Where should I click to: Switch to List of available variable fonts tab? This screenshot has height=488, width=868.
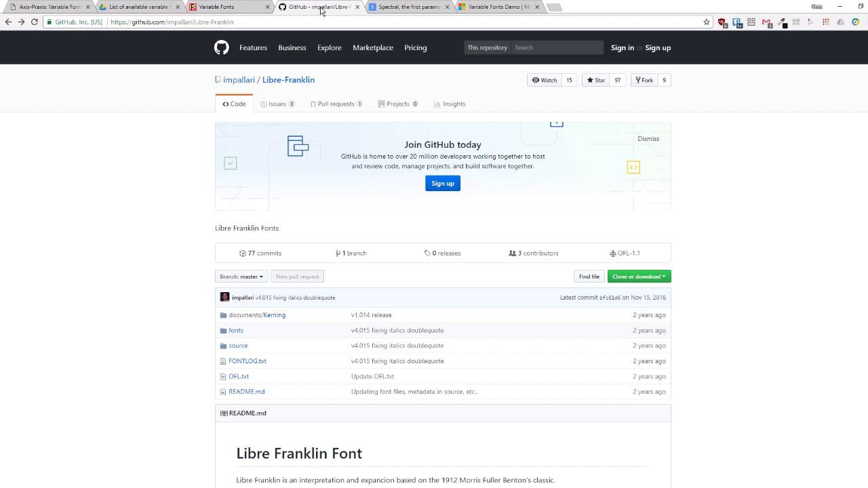[x=139, y=7]
